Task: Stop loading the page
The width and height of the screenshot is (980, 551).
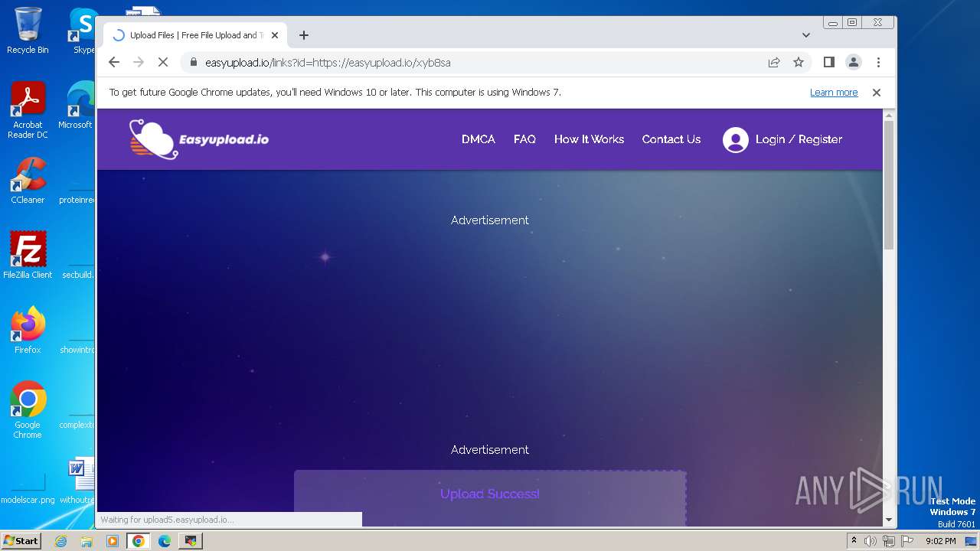Action: (x=163, y=63)
